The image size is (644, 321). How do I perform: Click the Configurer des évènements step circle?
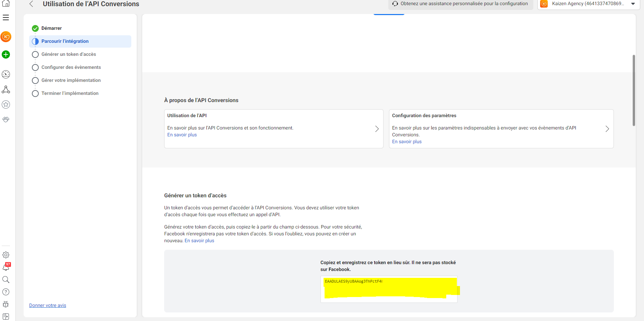35,67
